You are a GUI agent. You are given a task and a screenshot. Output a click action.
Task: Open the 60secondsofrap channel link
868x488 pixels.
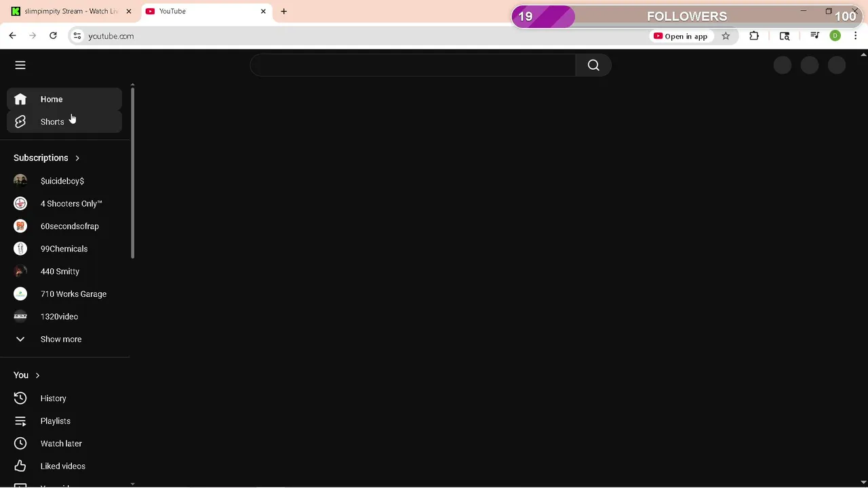(70, 226)
